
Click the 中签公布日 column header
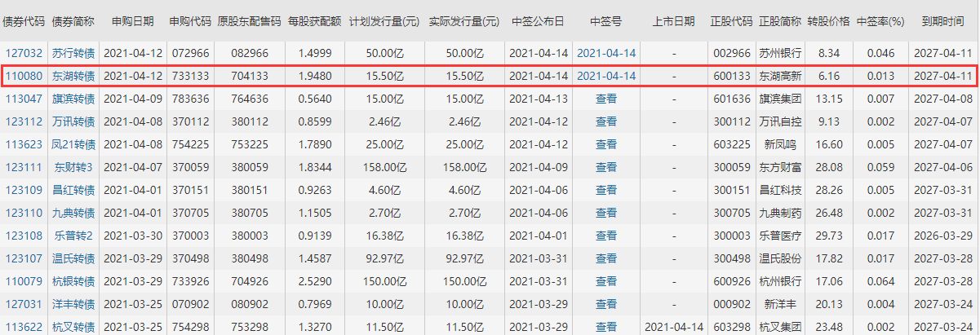[538, 22]
